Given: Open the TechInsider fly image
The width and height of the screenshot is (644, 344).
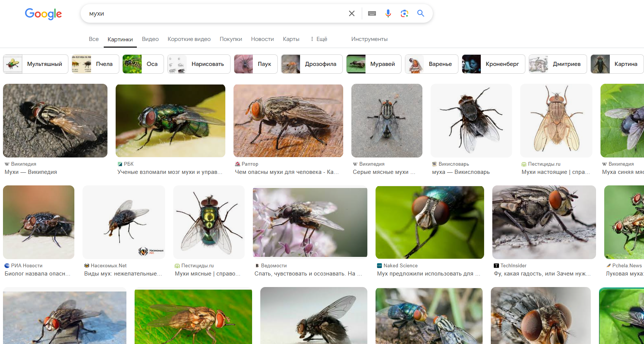Looking at the screenshot, I should click(544, 222).
